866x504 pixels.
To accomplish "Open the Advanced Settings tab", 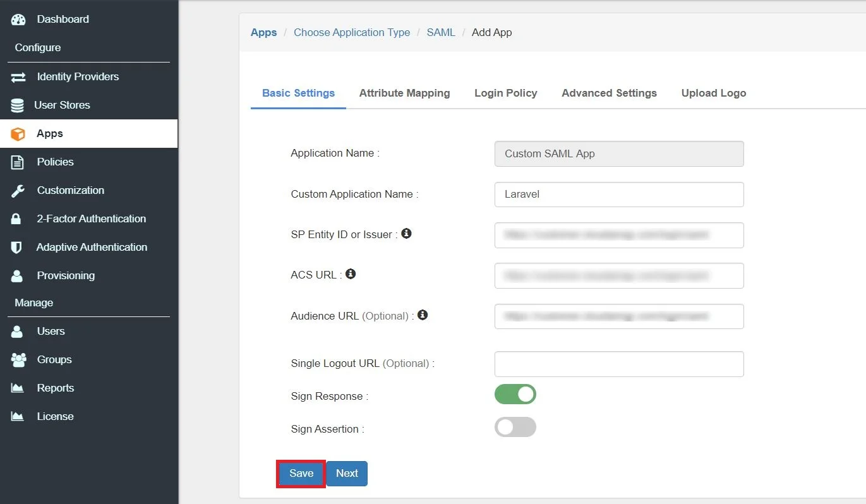I will [610, 93].
